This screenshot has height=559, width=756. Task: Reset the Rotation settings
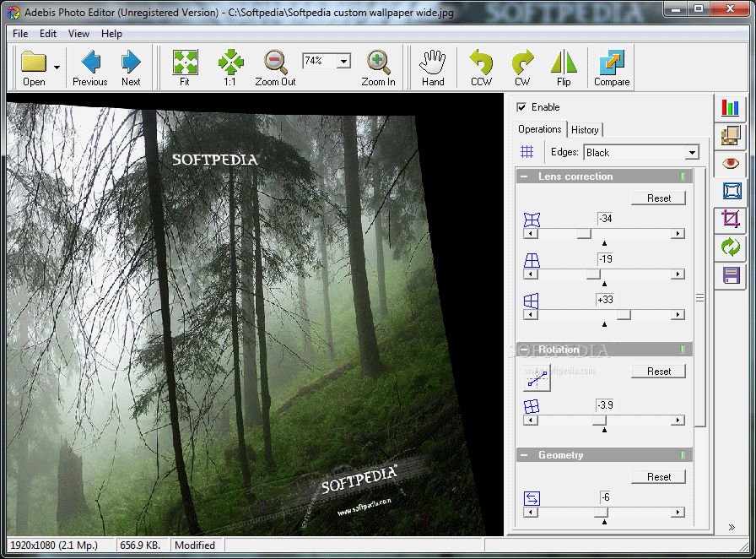point(659,372)
